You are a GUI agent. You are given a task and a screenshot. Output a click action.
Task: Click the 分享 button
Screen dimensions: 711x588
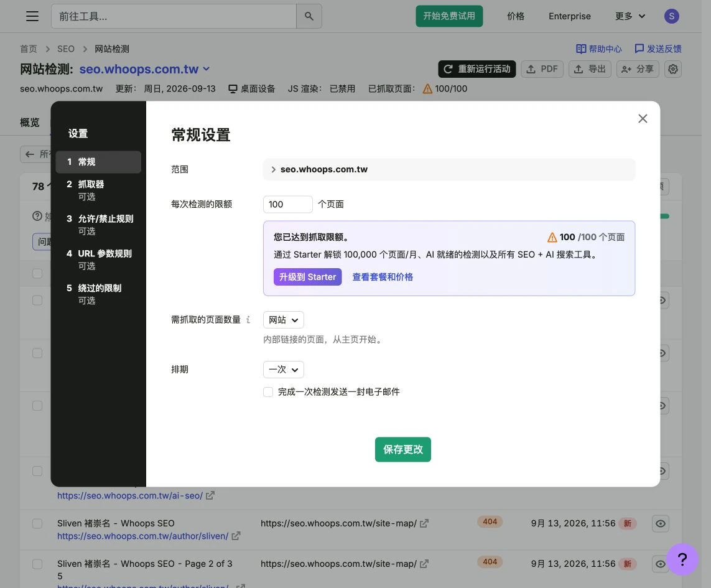click(637, 69)
